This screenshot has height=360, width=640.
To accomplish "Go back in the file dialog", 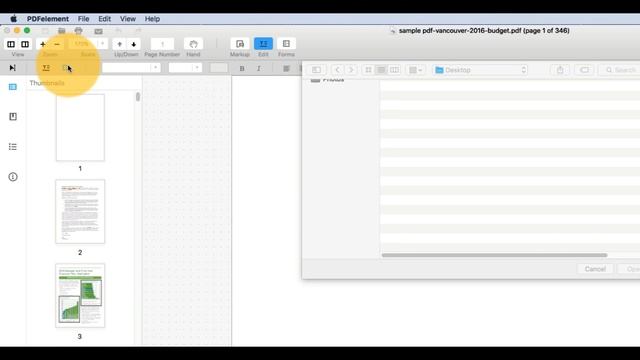I will 337,70.
